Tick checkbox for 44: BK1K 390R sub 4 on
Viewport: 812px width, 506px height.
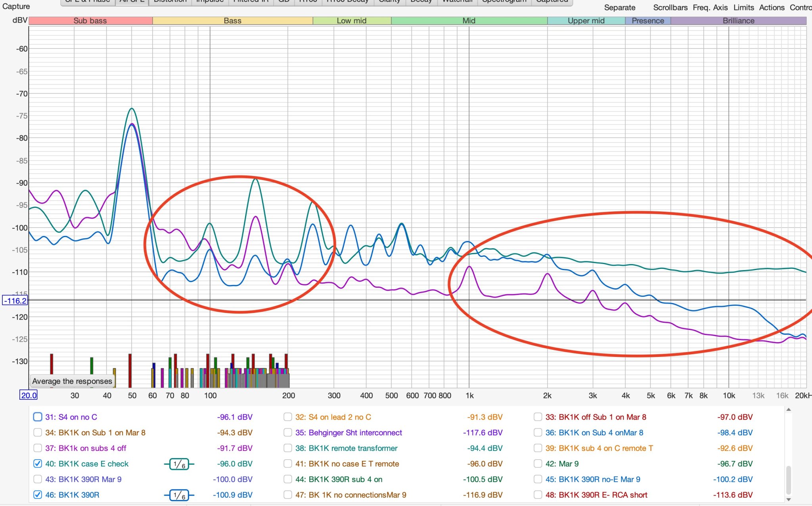coord(288,479)
